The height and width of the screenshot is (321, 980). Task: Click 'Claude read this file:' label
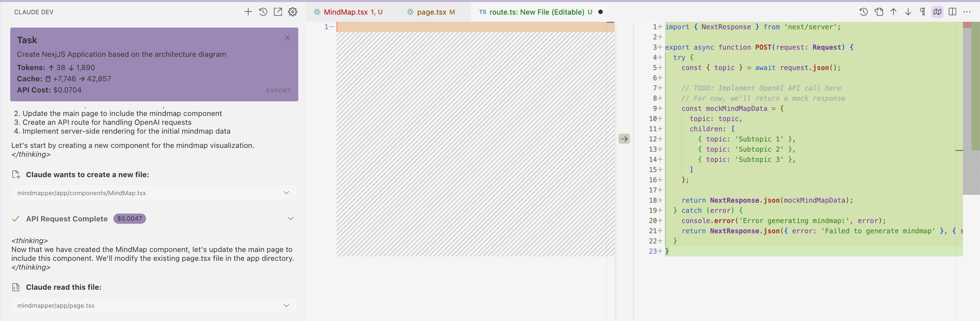(64, 287)
